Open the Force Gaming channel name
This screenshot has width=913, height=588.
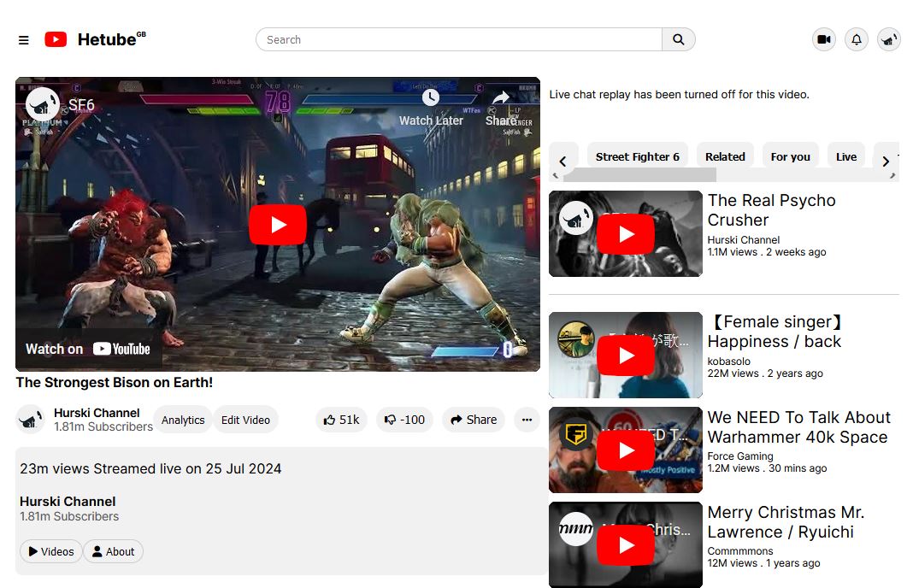click(x=740, y=456)
